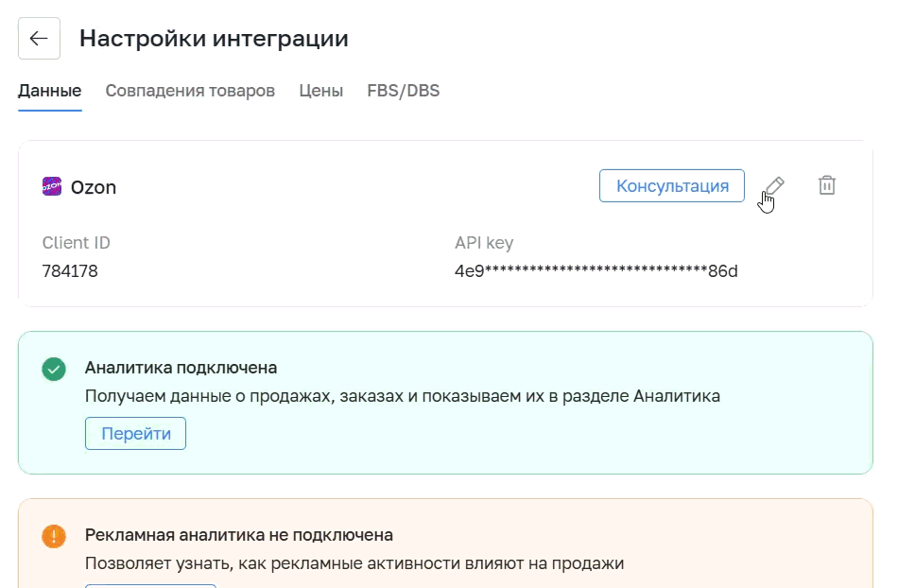
Task: Open the Цены tab
Action: pyautogui.click(x=320, y=91)
